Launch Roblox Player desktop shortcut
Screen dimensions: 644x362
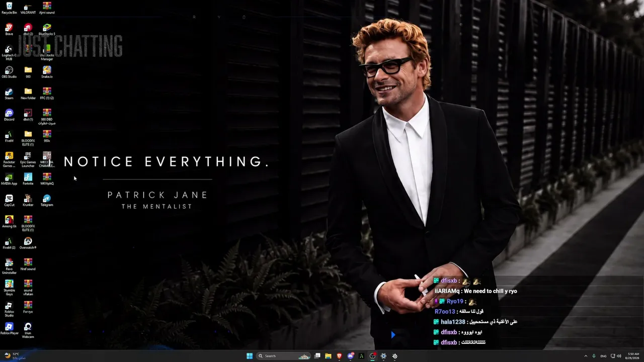9,329
